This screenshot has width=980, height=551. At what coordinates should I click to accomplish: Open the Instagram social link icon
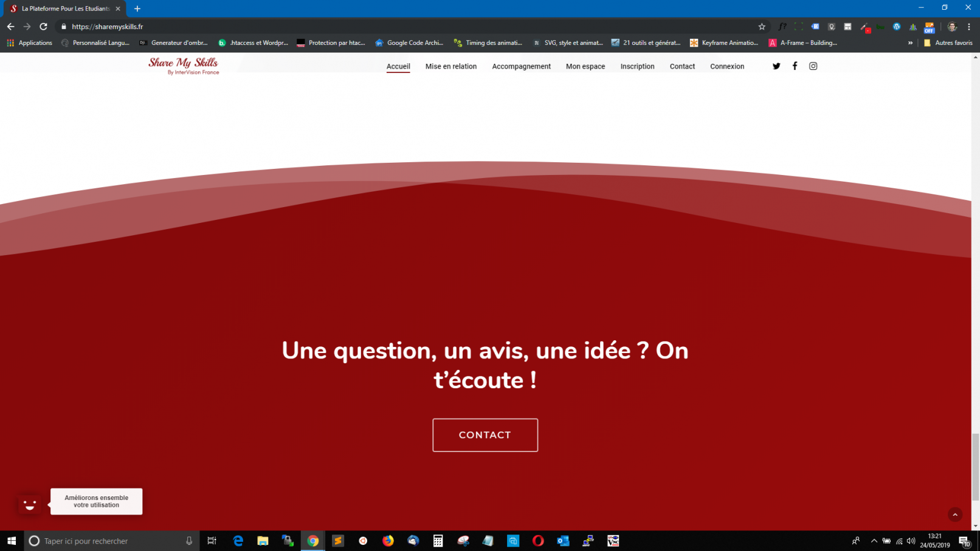point(813,66)
